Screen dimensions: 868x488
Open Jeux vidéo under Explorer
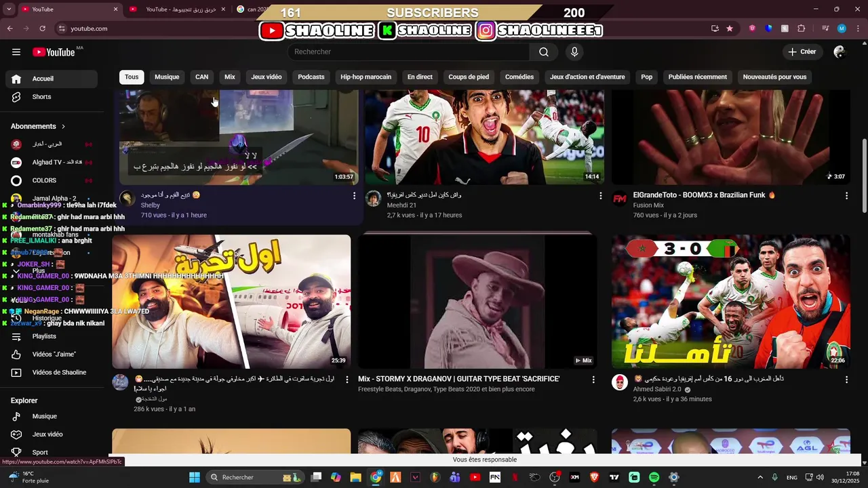[52, 434]
